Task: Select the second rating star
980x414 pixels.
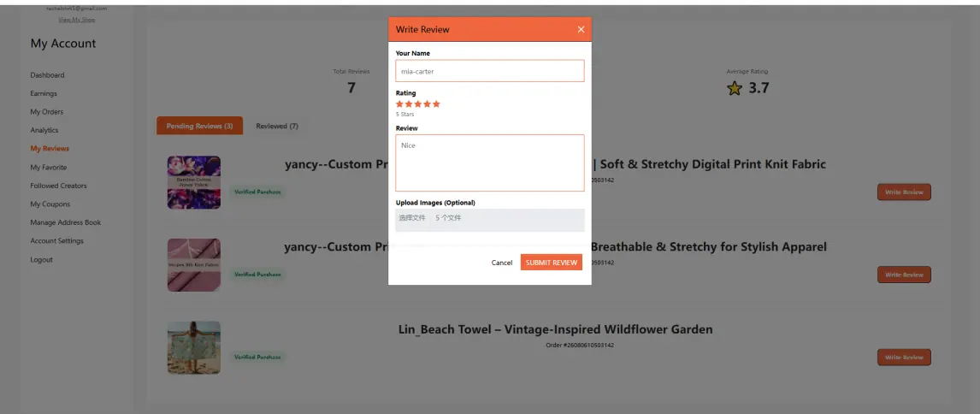Action: pyautogui.click(x=409, y=103)
